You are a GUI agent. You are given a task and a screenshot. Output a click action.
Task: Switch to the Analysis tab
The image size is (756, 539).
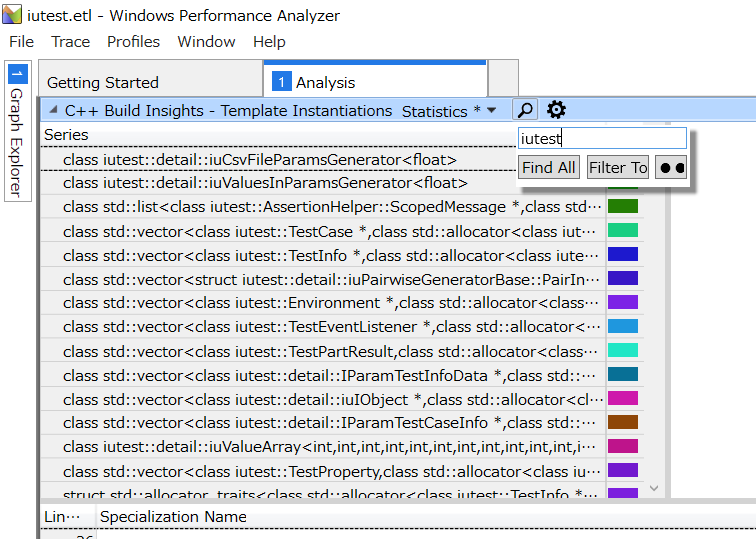(375, 80)
